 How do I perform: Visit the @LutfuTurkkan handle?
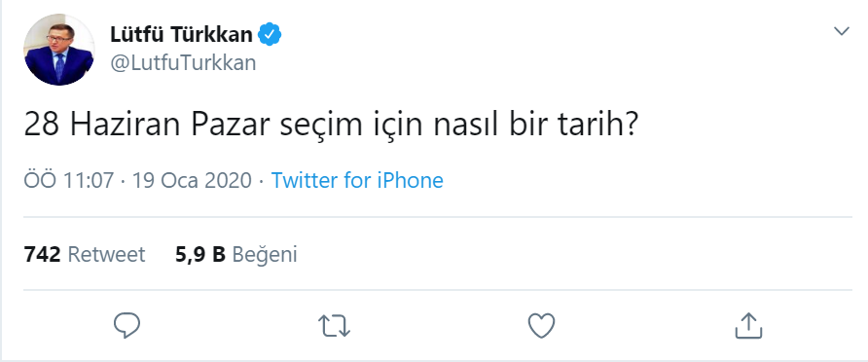(x=183, y=63)
